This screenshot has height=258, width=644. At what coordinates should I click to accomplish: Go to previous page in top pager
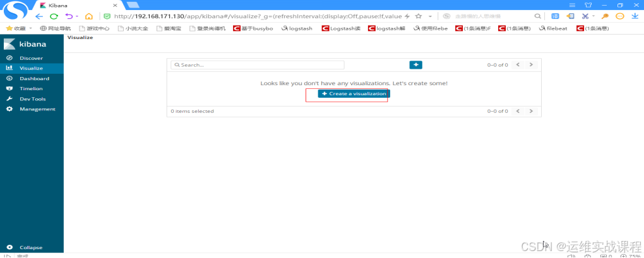pyautogui.click(x=518, y=65)
